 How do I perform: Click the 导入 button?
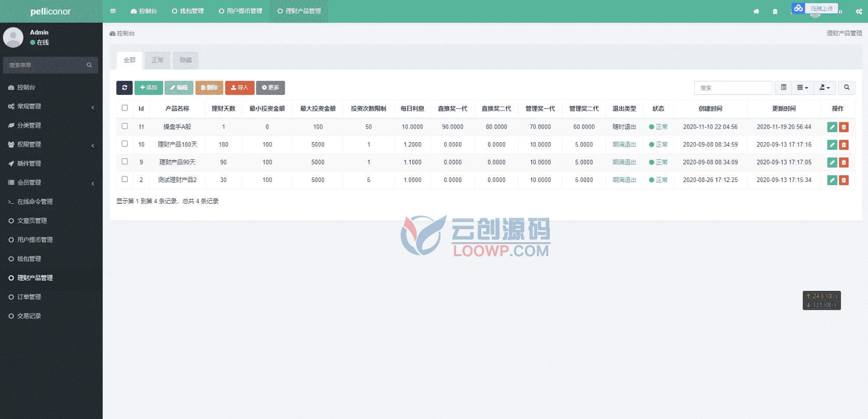[239, 88]
